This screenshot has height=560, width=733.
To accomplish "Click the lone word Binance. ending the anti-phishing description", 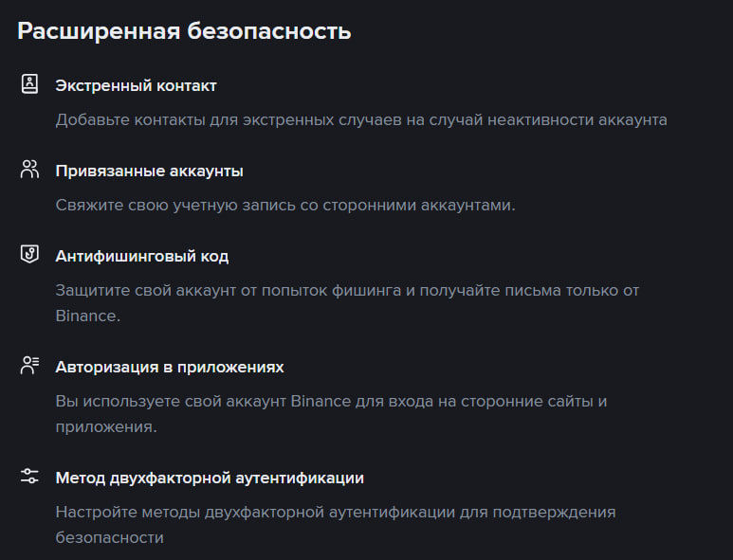I will coord(87,316).
